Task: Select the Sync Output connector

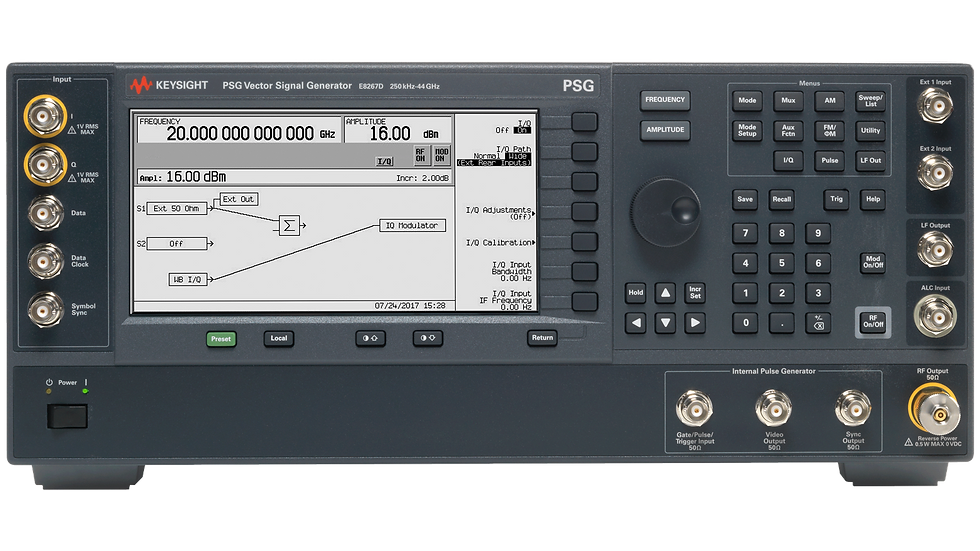Action: point(853,409)
